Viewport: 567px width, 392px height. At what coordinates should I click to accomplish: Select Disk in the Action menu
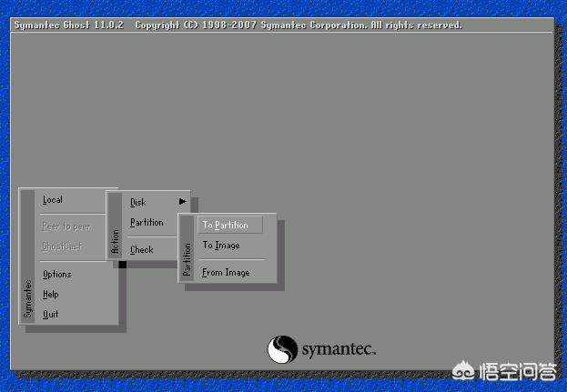coord(138,202)
